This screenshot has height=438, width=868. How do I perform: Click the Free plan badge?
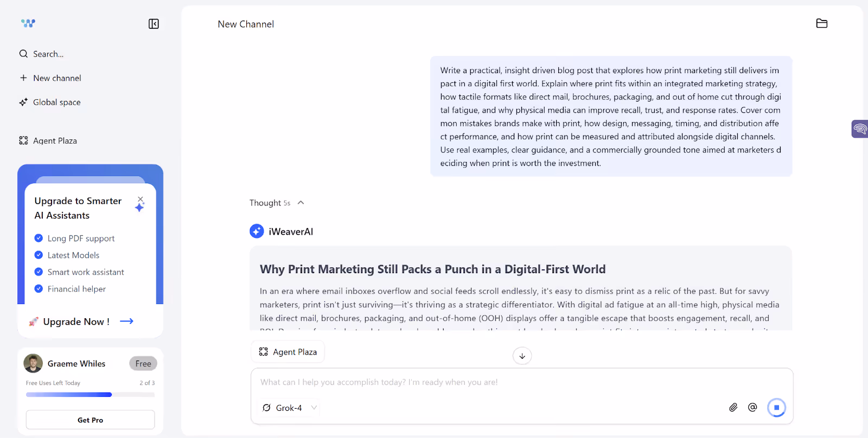143,363
